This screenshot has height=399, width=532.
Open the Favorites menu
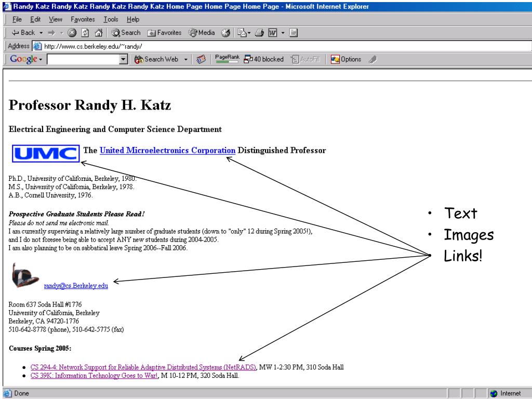[x=83, y=19]
